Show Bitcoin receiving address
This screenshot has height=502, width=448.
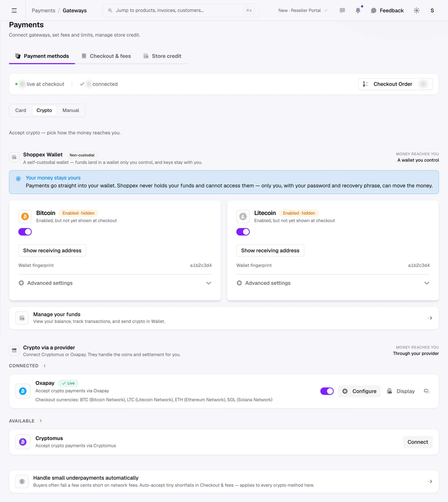click(52, 250)
